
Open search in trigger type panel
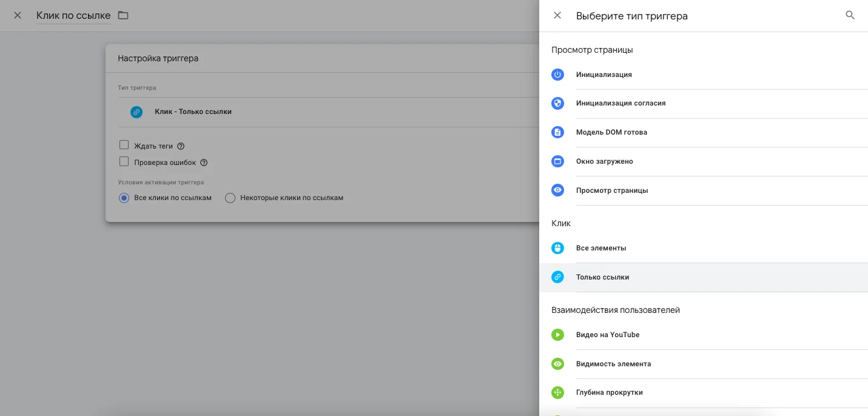click(850, 16)
